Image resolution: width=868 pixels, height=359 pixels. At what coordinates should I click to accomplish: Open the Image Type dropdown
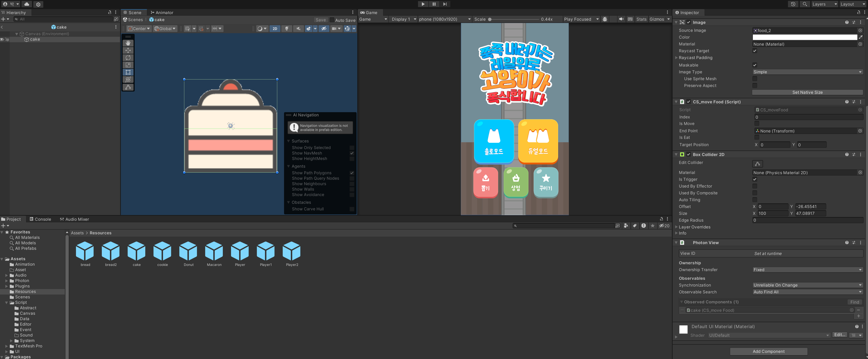coord(807,72)
